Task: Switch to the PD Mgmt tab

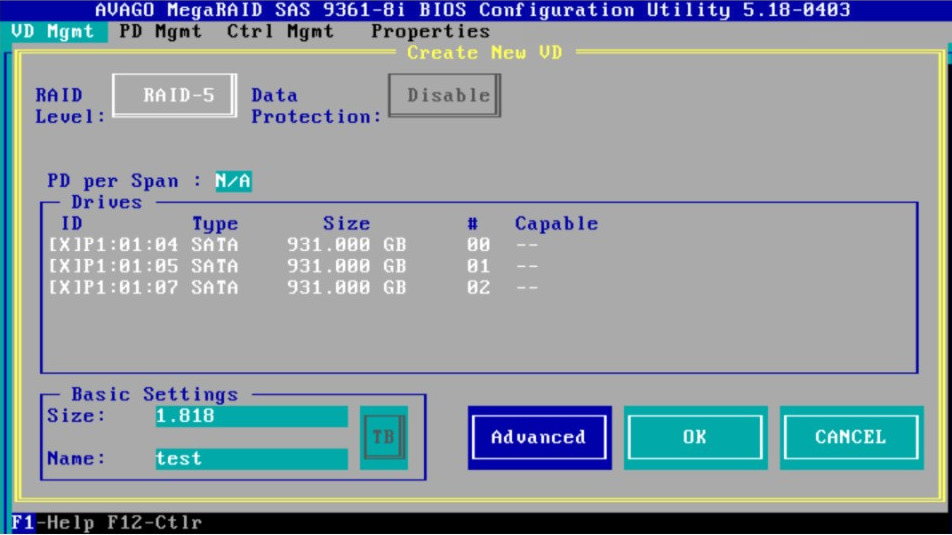Action: coord(160,32)
